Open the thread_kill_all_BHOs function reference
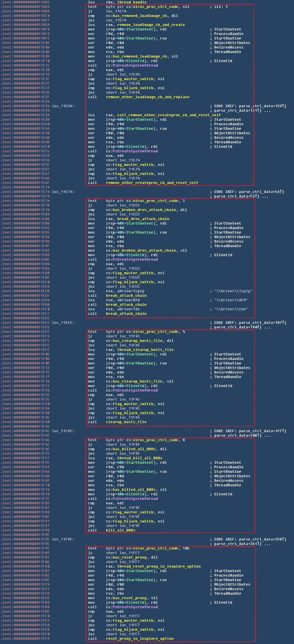 (x=140, y=458)
